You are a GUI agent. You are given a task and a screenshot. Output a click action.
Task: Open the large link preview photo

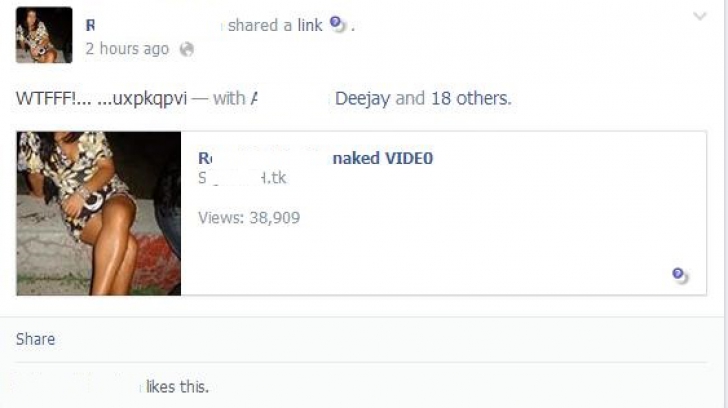(99, 214)
